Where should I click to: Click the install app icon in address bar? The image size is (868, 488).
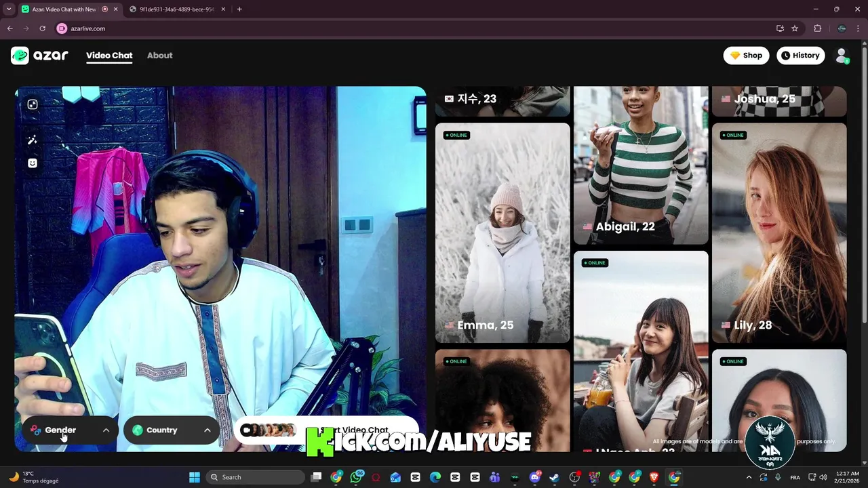(x=780, y=28)
